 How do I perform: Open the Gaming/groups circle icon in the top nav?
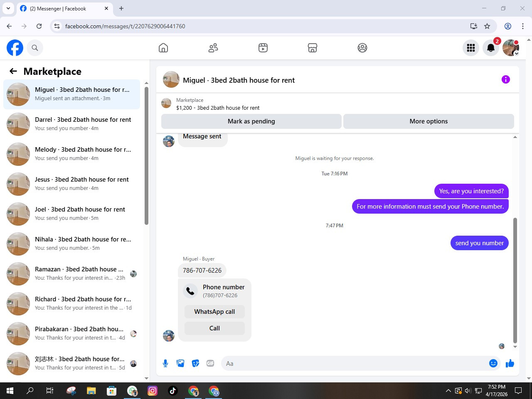[x=362, y=48]
